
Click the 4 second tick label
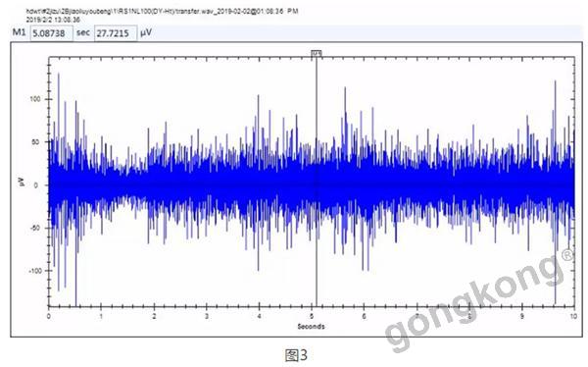point(259,316)
